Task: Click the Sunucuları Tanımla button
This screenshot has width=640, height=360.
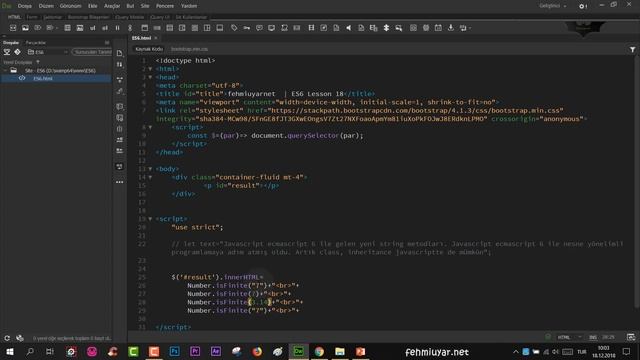Action: [x=92, y=52]
